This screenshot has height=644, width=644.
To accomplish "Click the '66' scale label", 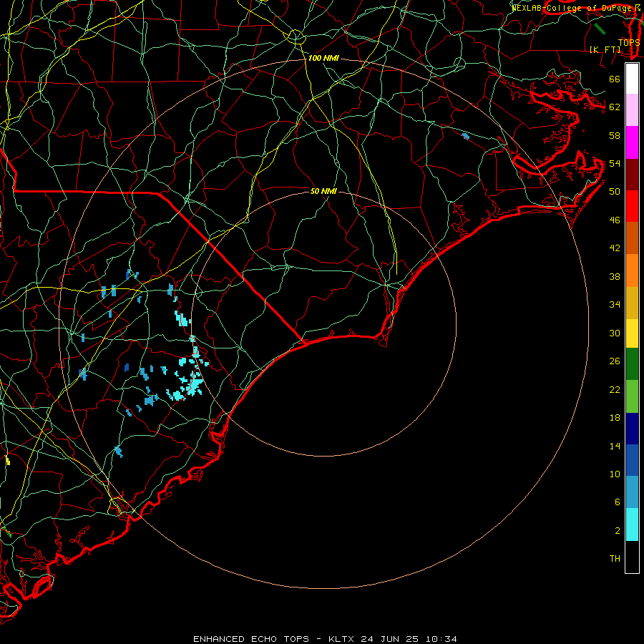I will pos(615,79).
